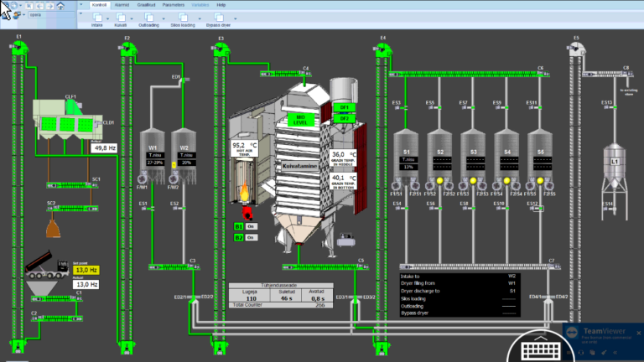Click the 13,0 Hz set point field
Image resolution: width=644 pixels, height=362 pixels.
[86, 271]
